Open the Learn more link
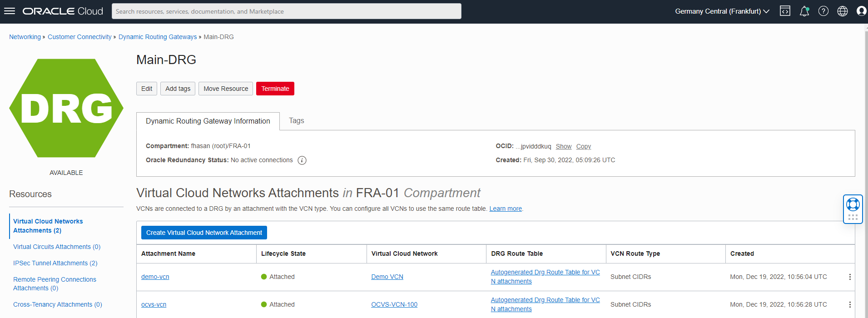The height and width of the screenshot is (318, 868). tap(506, 209)
